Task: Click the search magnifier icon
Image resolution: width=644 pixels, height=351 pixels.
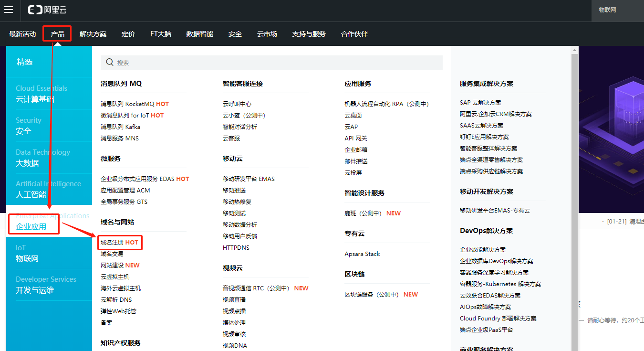Action: [110, 63]
